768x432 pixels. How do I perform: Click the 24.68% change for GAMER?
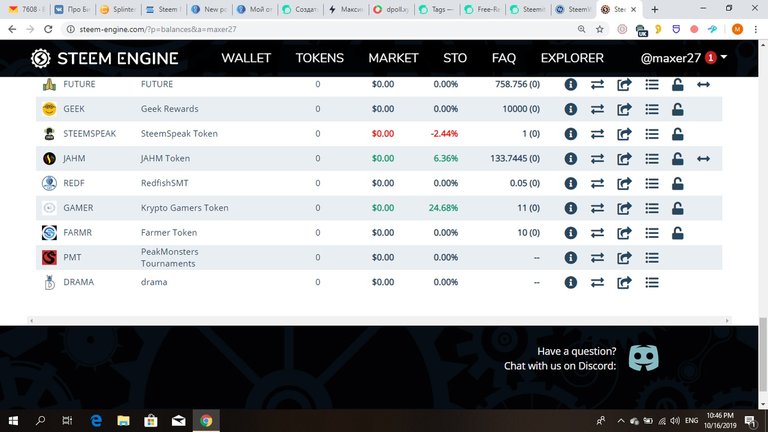pos(443,208)
